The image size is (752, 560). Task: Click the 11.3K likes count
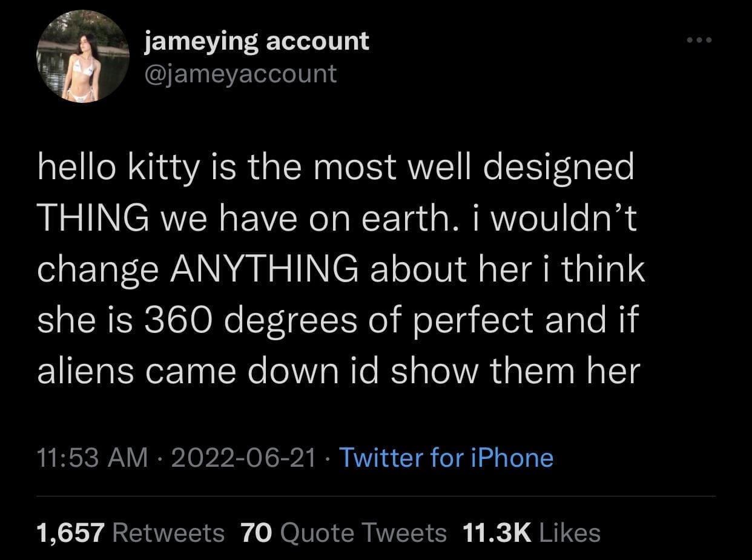(496, 533)
